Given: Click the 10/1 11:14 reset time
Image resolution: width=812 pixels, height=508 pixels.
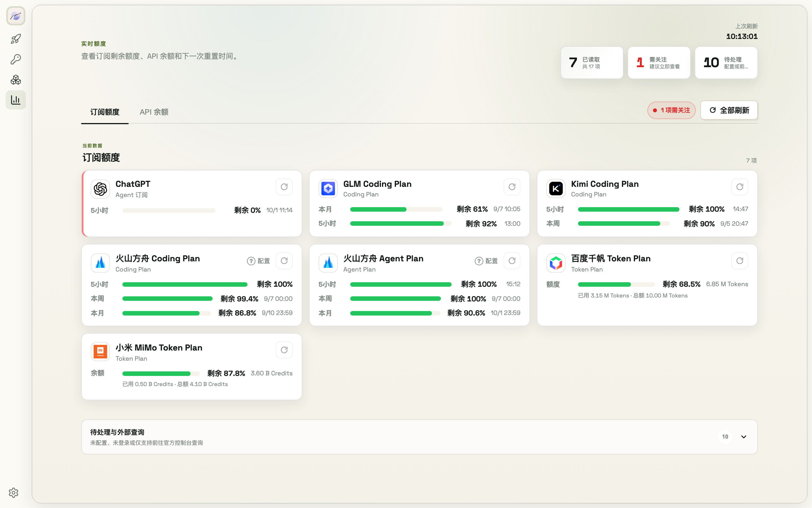Looking at the screenshot, I should [x=279, y=210].
